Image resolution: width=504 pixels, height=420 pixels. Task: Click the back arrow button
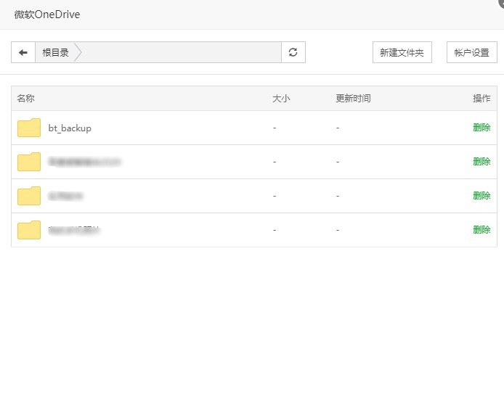23,52
